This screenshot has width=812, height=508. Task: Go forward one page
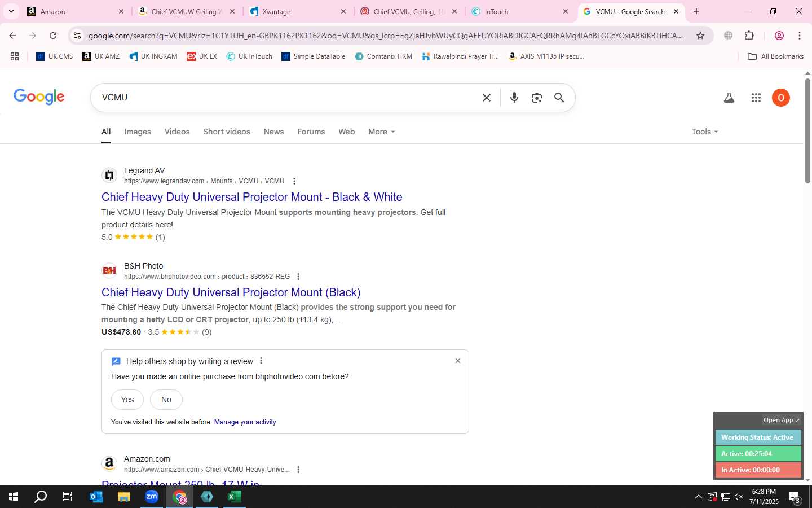(x=33, y=36)
